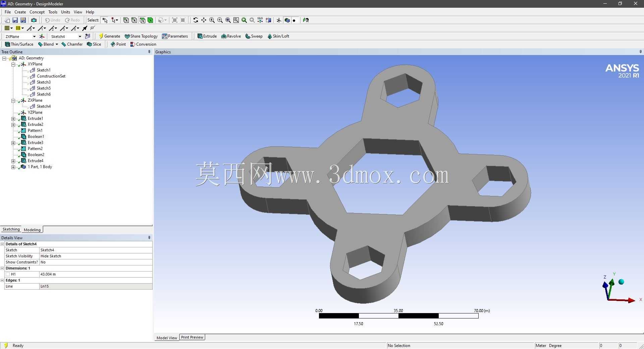Toggle the face selection filter
This screenshot has width=644, height=349.
point(142,20)
